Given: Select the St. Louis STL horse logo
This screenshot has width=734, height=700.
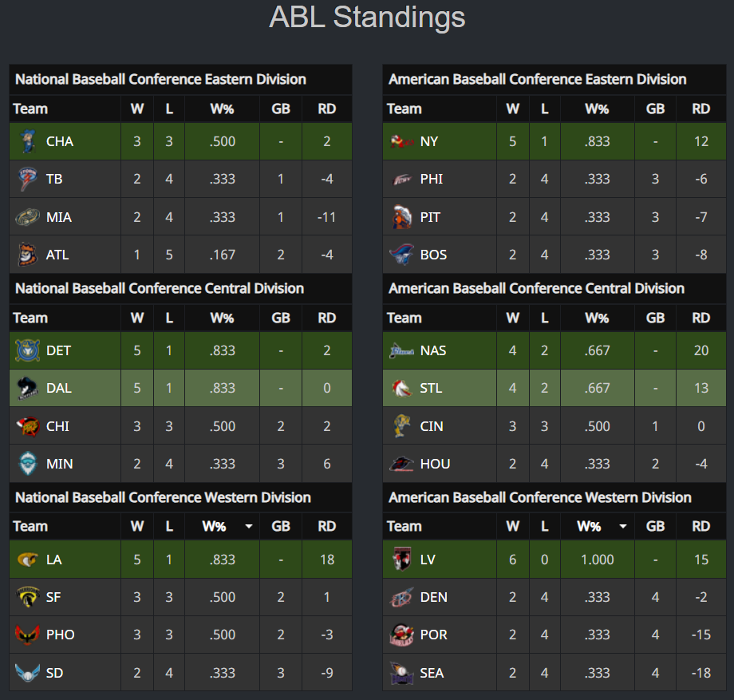Looking at the screenshot, I should [401, 388].
